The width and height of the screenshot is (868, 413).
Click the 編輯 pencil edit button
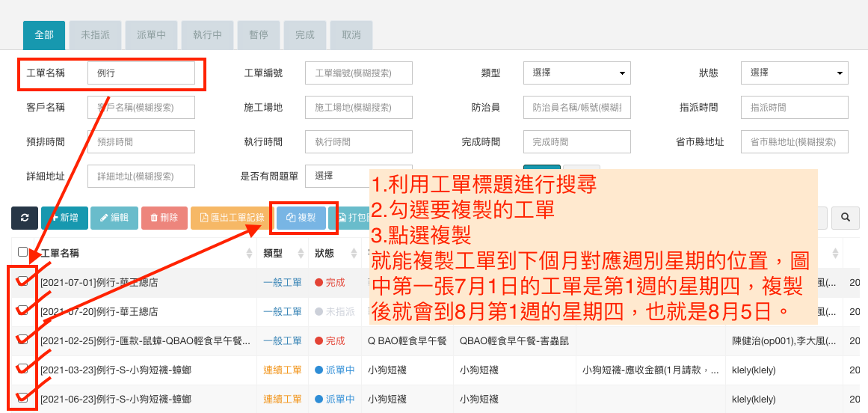[114, 218]
